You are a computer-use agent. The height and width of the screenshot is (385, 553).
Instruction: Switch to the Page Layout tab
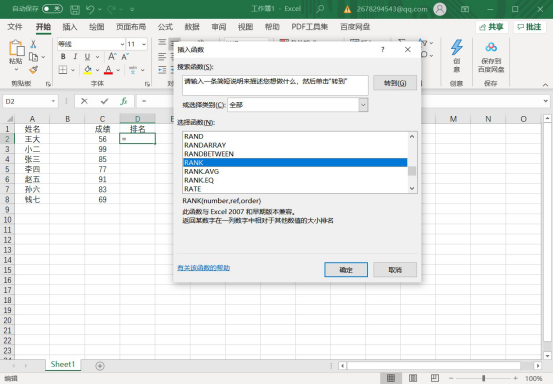coord(131,27)
